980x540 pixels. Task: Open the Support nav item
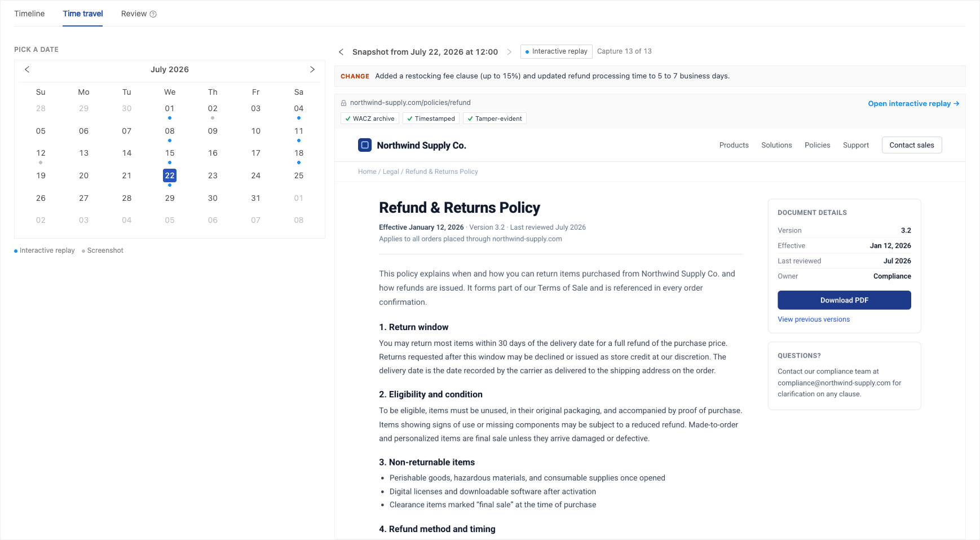855,145
